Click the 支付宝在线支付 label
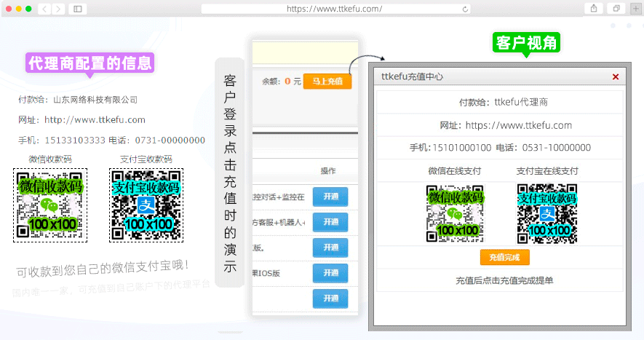 (547, 171)
